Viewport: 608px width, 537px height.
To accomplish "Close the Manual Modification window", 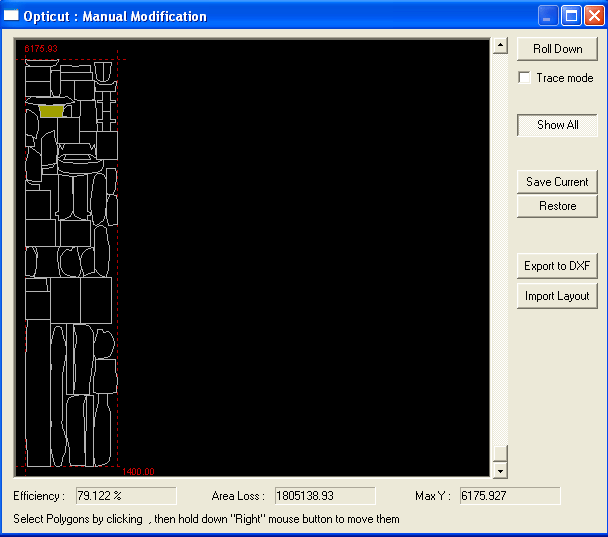I will tap(593, 16).
